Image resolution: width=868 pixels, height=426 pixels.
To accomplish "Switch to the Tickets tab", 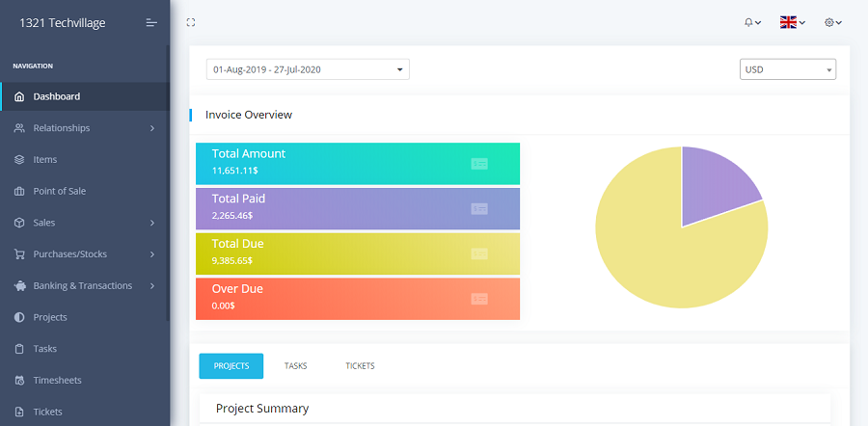I will click(x=360, y=366).
